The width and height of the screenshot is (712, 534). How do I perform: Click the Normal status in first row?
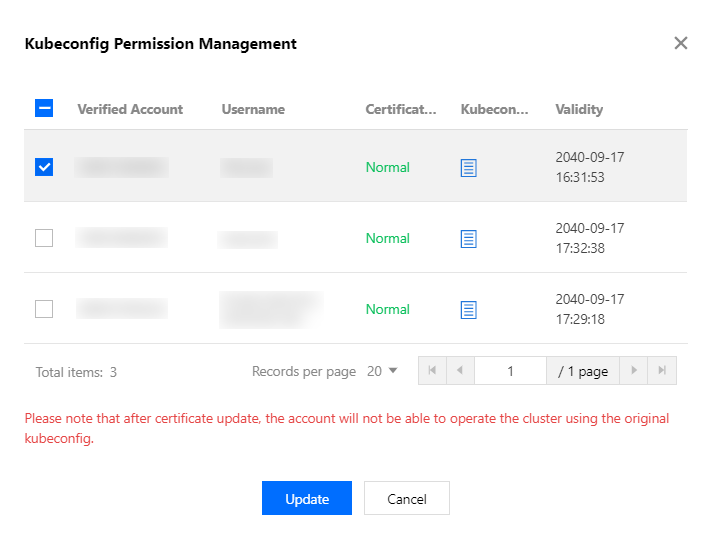(x=387, y=167)
